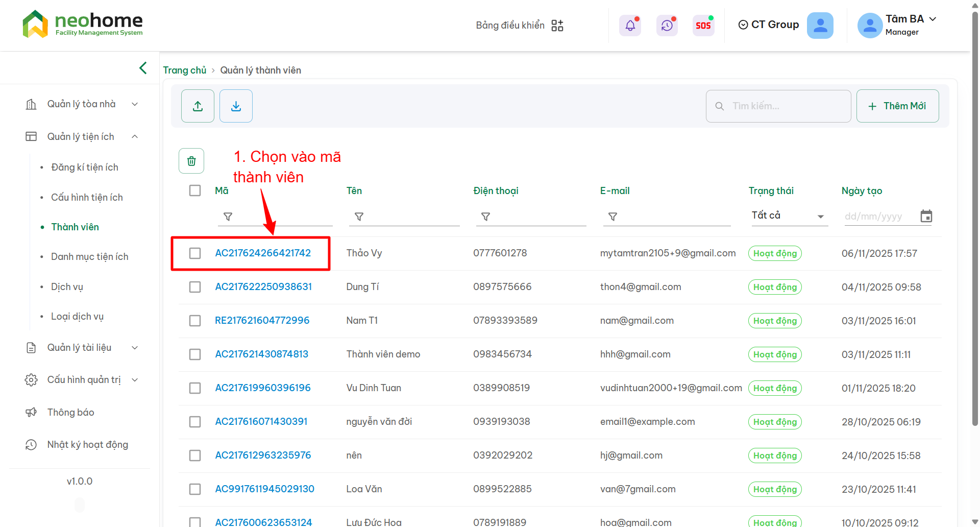Collapse sidebar with the left arrow

coord(143,68)
